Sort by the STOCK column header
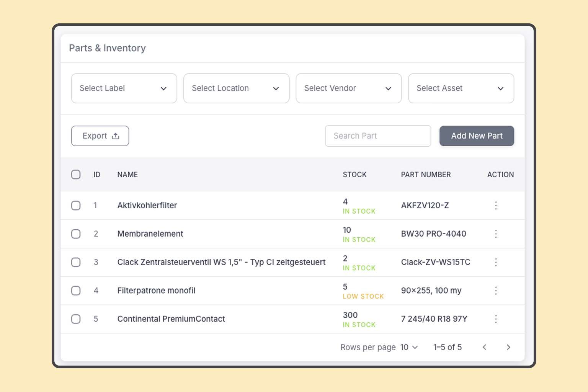The height and width of the screenshot is (392, 588). pos(354,175)
